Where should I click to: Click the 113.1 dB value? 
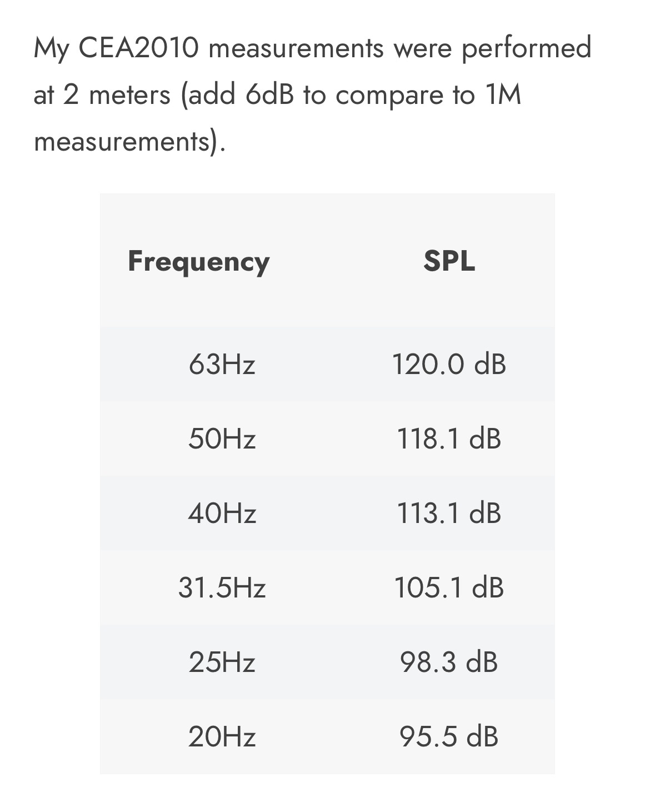coord(449,512)
